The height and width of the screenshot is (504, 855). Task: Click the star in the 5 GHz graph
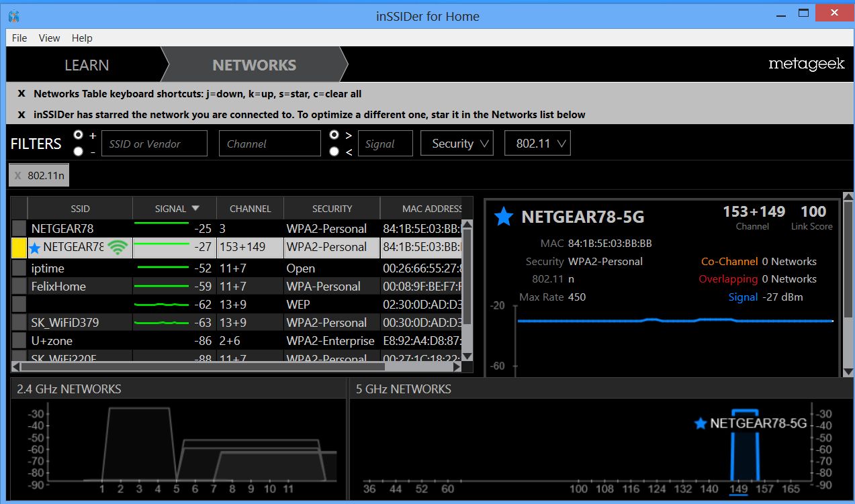(701, 423)
